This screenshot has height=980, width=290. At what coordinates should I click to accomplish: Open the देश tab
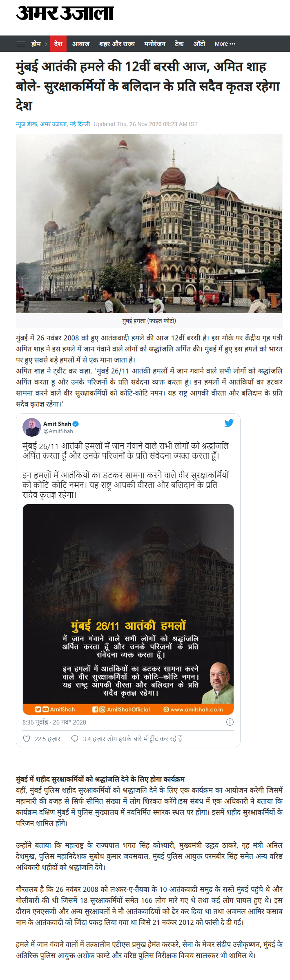click(58, 44)
